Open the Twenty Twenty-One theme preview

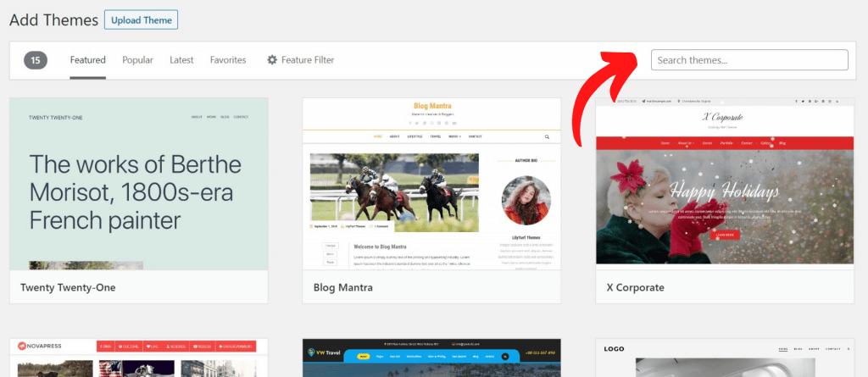139,185
